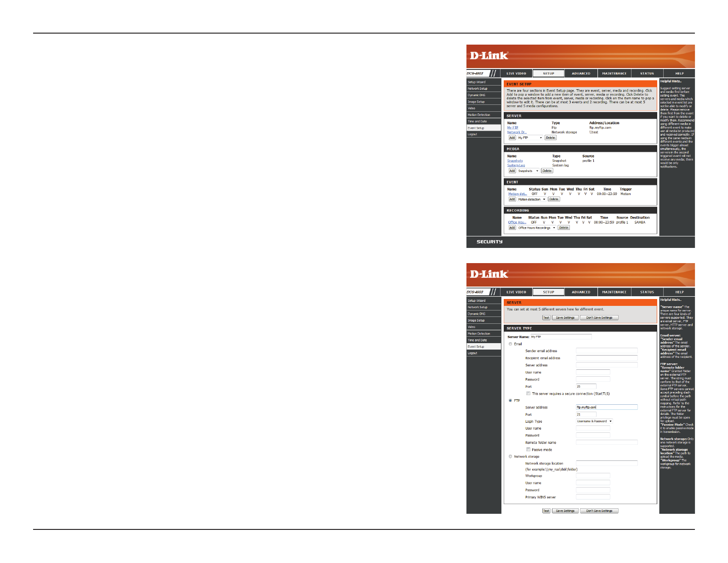Click the Sender email address field

tap(607, 351)
